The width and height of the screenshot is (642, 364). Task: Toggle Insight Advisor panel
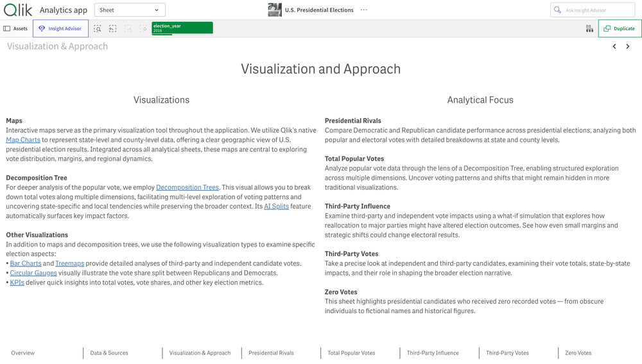tap(60, 29)
